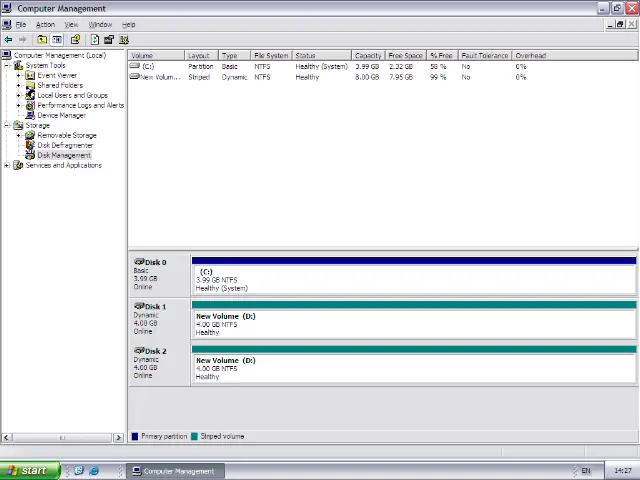The image size is (640, 480).
Task: Click the teal Striped volume legend swatch
Action: click(194, 436)
